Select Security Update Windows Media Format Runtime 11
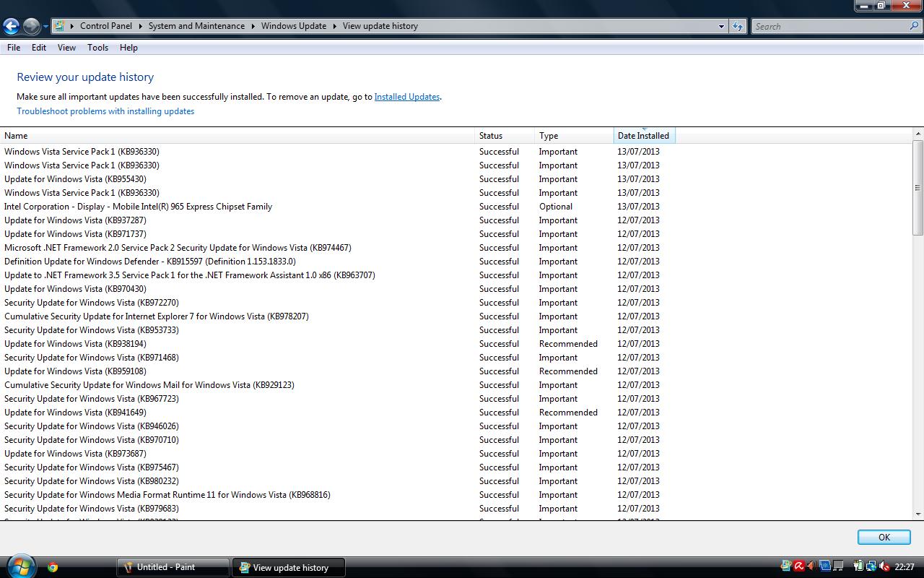Viewport: 924px width, 578px height. point(337,495)
